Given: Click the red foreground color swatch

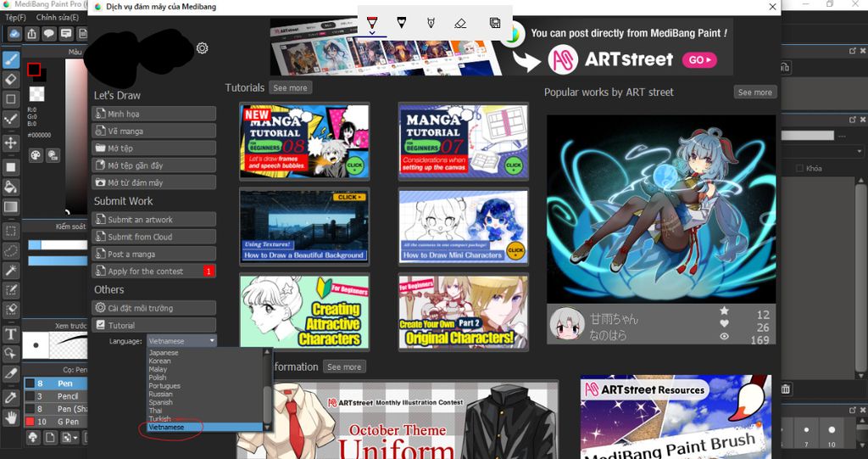Looking at the screenshot, I should pyautogui.click(x=34, y=70).
